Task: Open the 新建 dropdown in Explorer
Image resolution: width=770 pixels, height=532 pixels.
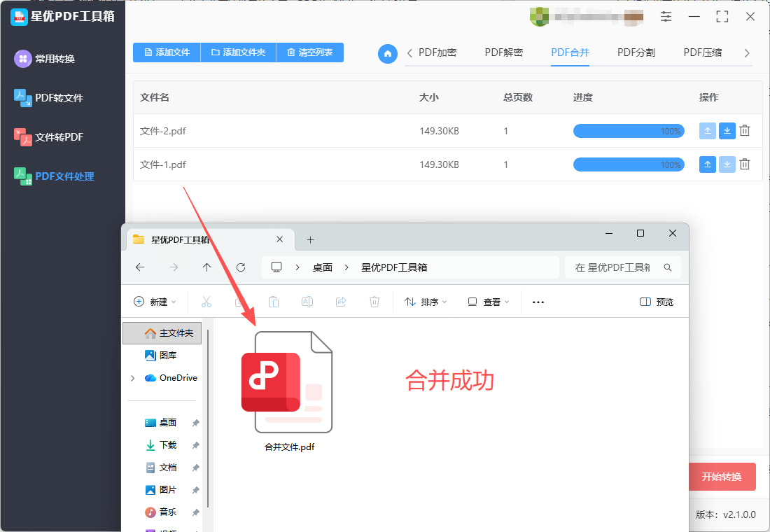Action: (x=155, y=302)
